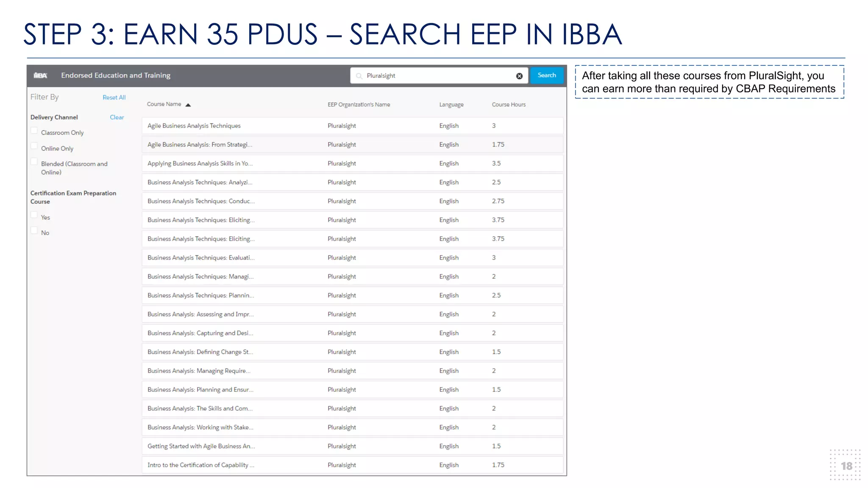This screenshot has width=868, height=488.
Task: Open Business Analysis Techniques: Plannin... row
Action: point(353,295)
